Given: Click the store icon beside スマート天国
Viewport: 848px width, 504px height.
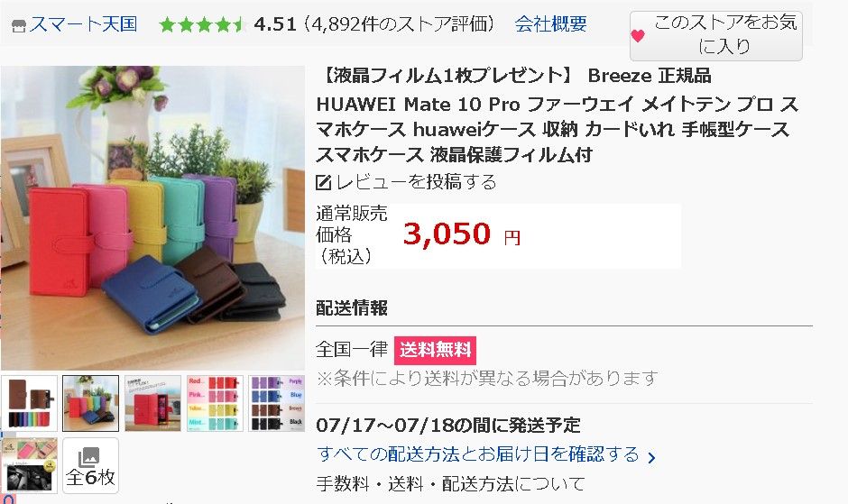Looking at the screenshot, I should [x=19, y=26].
